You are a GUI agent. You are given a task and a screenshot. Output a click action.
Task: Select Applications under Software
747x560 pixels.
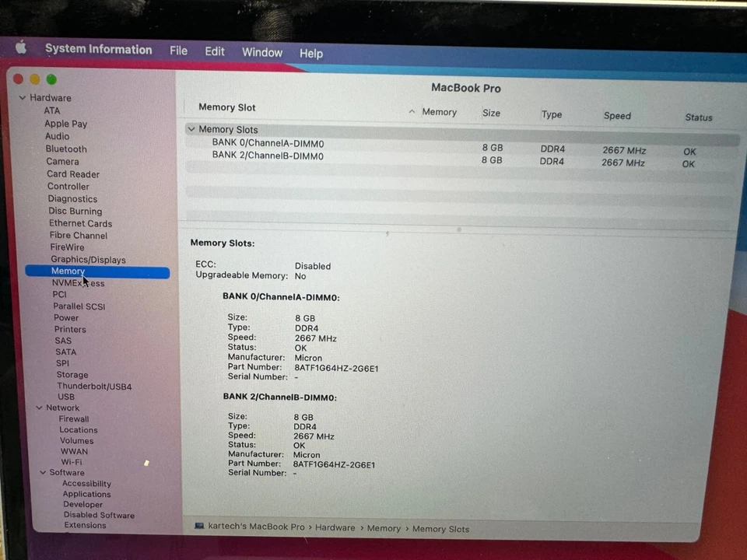(86, 493)
